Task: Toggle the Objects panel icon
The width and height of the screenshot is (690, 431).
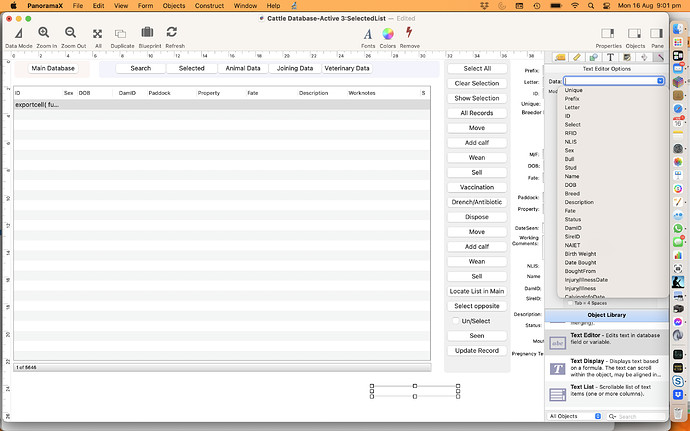Action: [634, 33]
